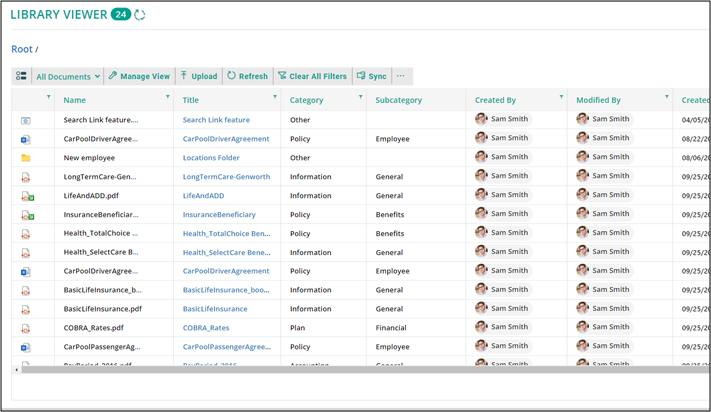Viewport: 711px width, 412px height.
Task: Open the InsuranceBeneficiary title link
Action: tap(219, 214)
